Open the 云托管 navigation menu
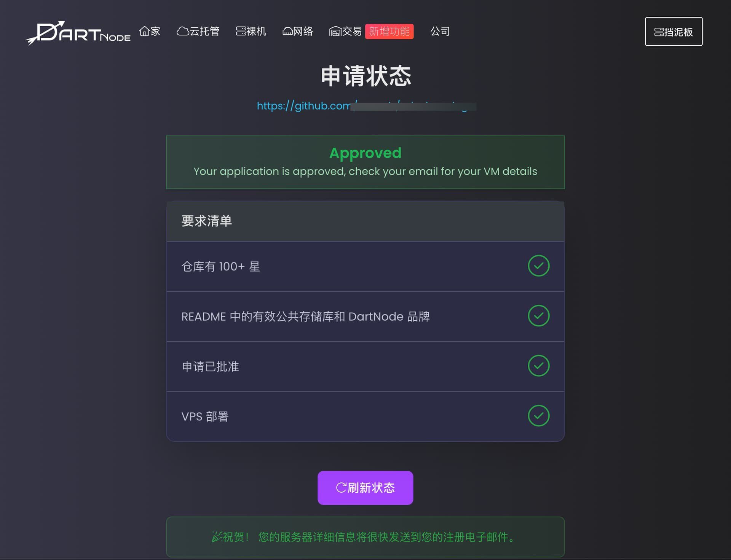The image size is (731, 560). pyautogui.click(x=198, y=31)
